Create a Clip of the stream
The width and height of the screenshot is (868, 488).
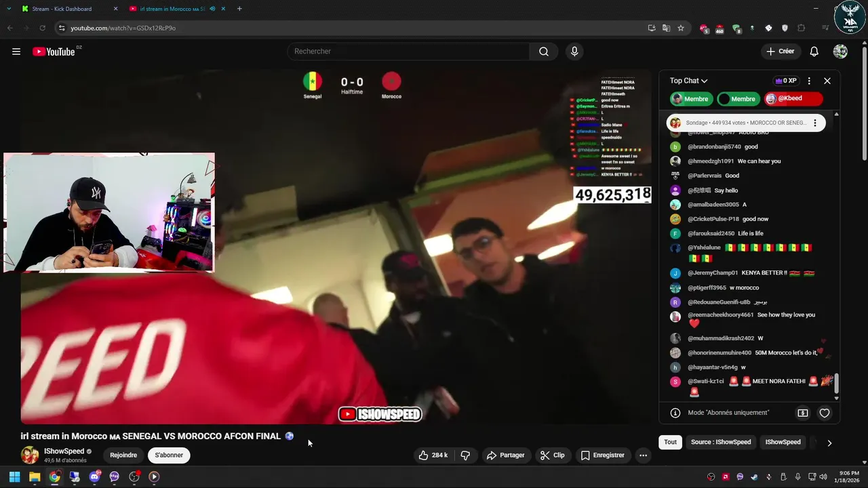click(x=552, y=455)
